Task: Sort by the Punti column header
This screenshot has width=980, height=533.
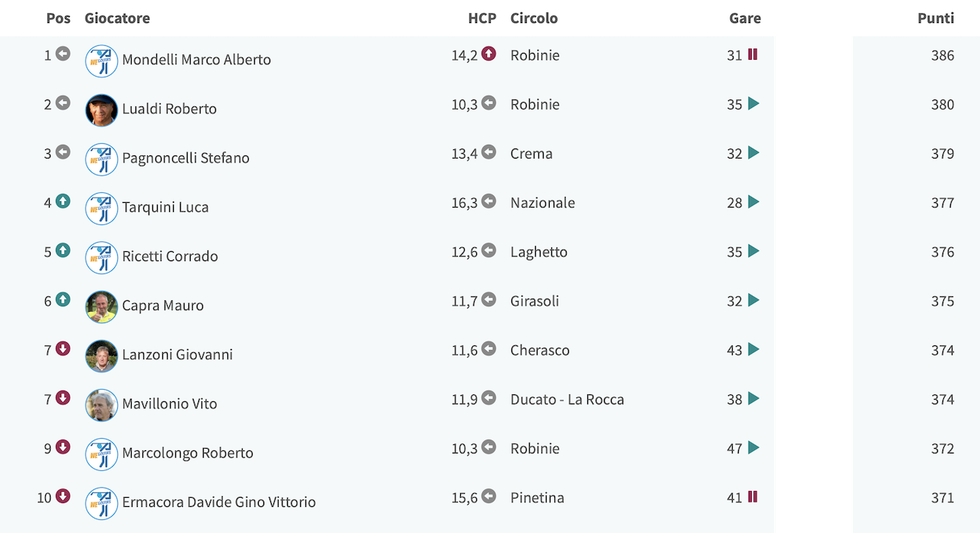Action: (936, 18)
